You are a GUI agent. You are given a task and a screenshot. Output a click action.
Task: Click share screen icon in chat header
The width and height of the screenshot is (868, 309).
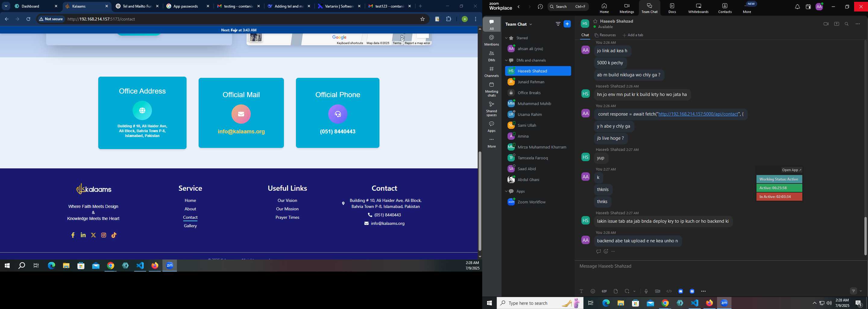(837, 24)
